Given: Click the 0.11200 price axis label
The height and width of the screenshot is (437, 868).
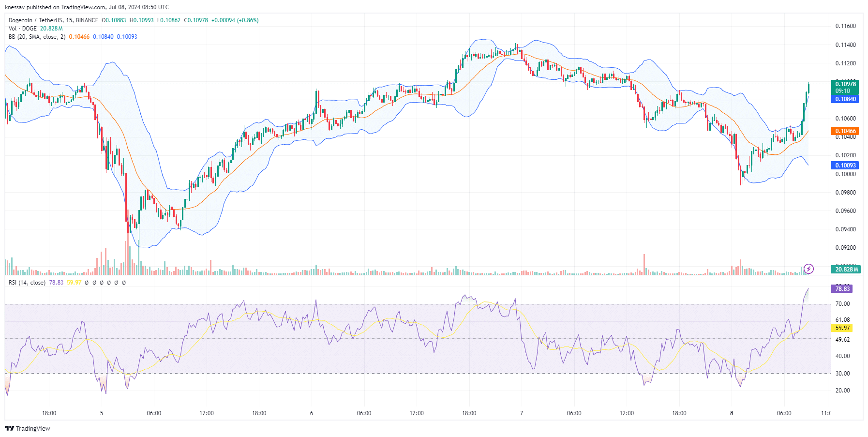Looking at the screenshot, I should [846, 63].
